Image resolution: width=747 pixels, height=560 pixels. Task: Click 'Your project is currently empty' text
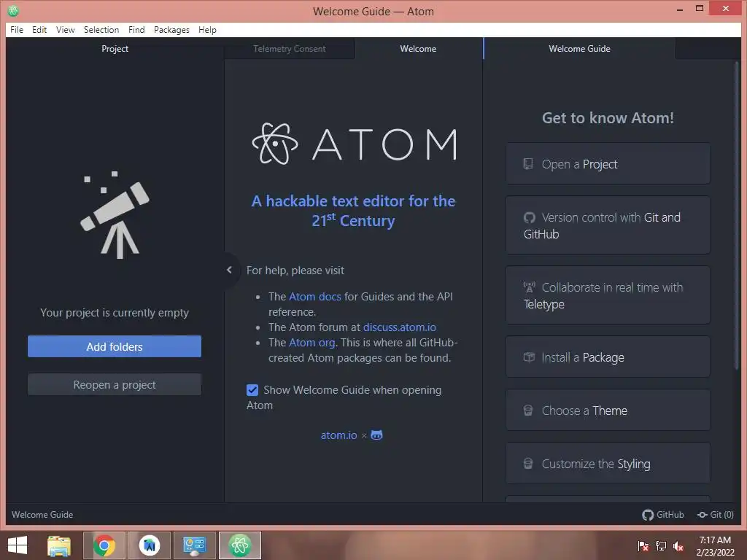[115, 313]
